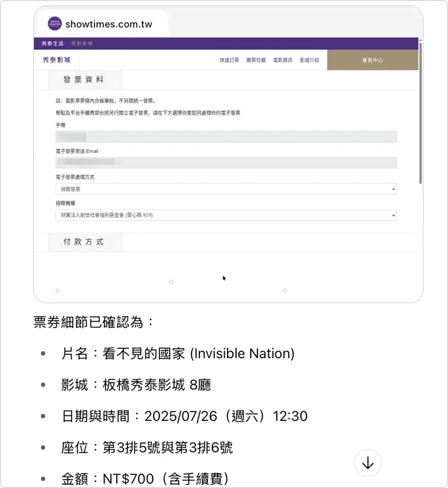This screenshot has height=488, width=448.
Task: Click the 電子發票寄送 Email field
Action: (x=226, y=163)
